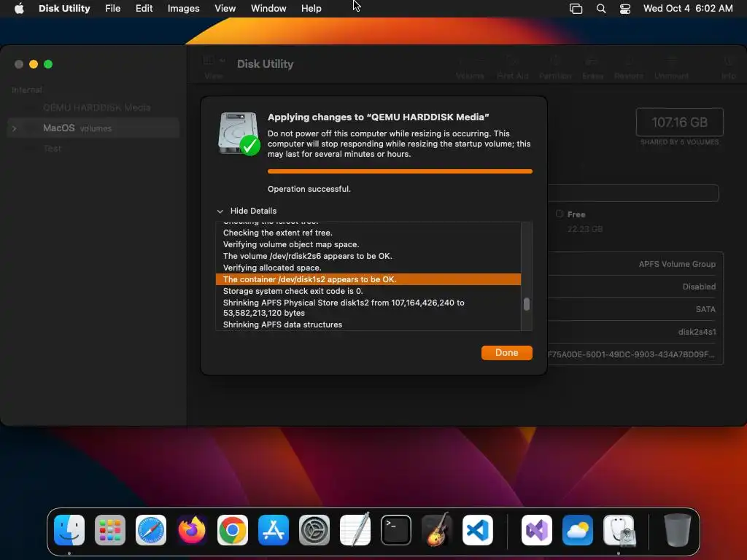Open TextEdit from the Dock
The width and height of the screenshot is (747, 560).
(355, 529)
